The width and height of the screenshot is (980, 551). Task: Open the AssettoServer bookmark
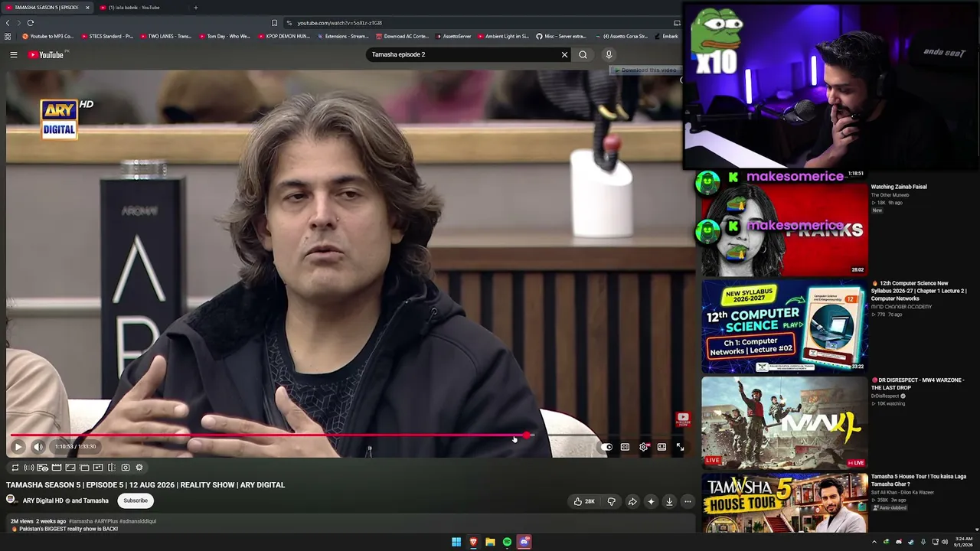[x=453, y=36]
